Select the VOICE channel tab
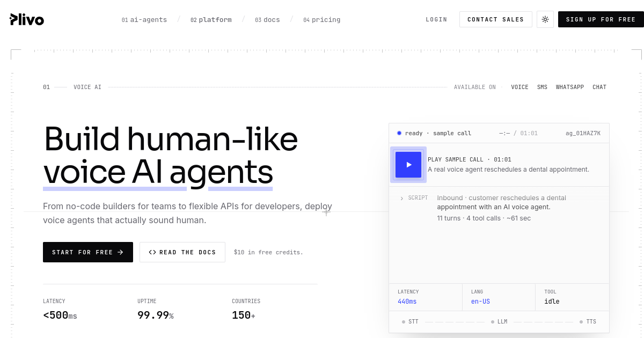Screen dimensions: 644x338 (519, 87)
